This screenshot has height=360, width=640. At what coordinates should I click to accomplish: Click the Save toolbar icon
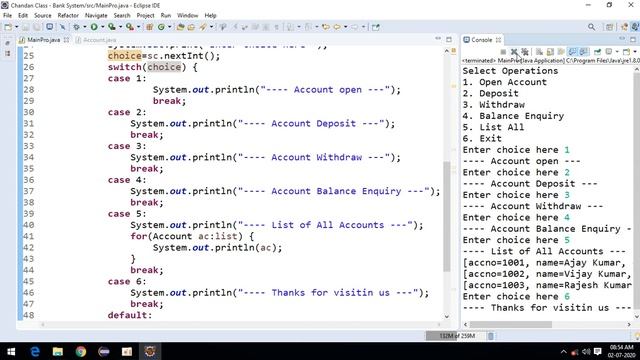(25, 27)
